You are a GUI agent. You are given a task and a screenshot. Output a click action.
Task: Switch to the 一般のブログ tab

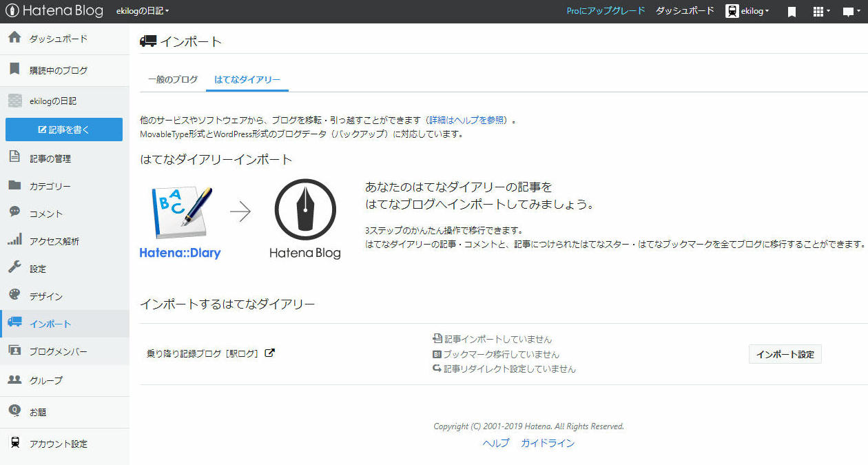[172, 79]
